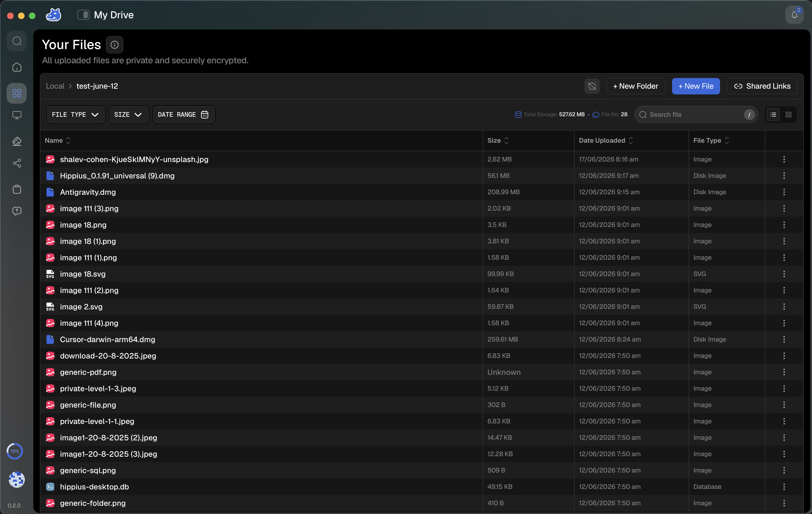Screen dimensions: 812x514
Task: Navigate to Local breadcrumb
Action: click(55, 86)
